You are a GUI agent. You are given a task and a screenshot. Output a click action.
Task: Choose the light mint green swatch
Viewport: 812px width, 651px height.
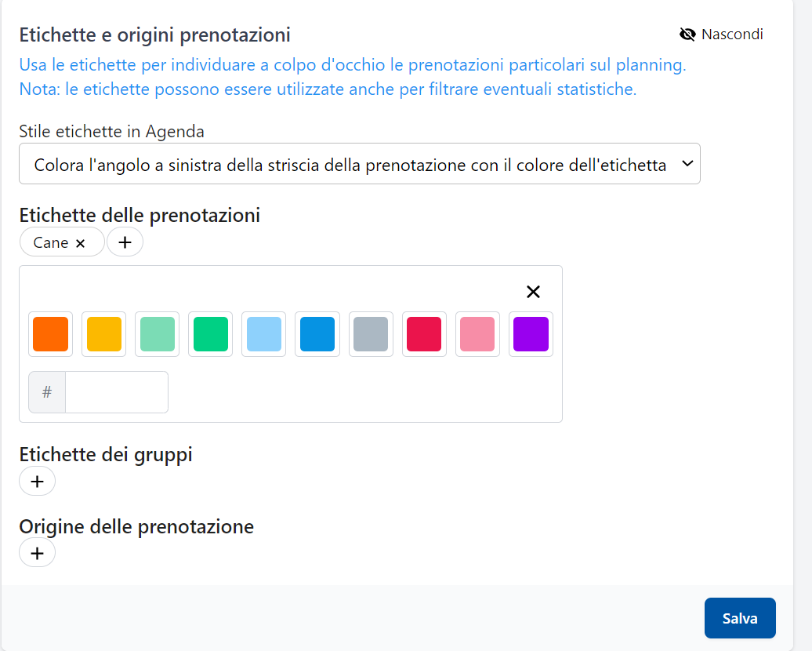click(x=157, y=334)
